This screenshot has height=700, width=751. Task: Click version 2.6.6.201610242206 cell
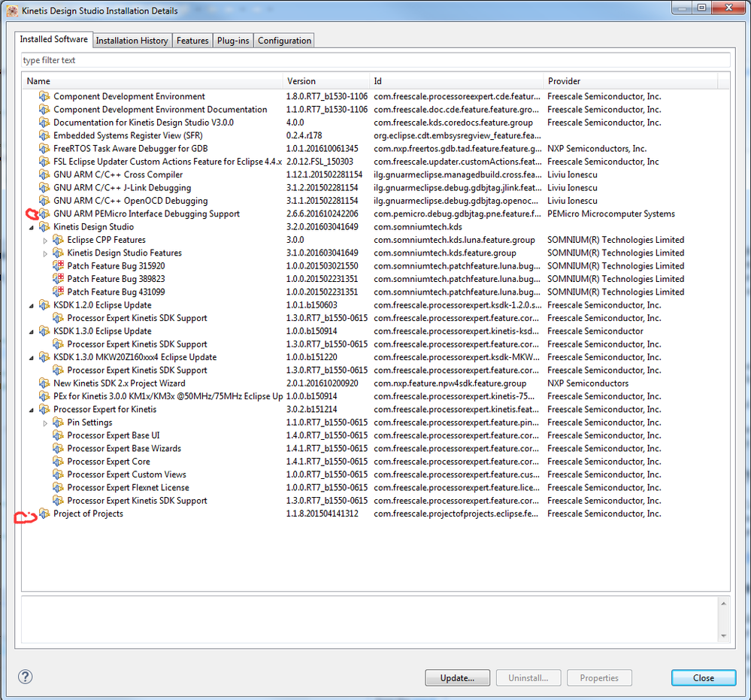(323, 214)
